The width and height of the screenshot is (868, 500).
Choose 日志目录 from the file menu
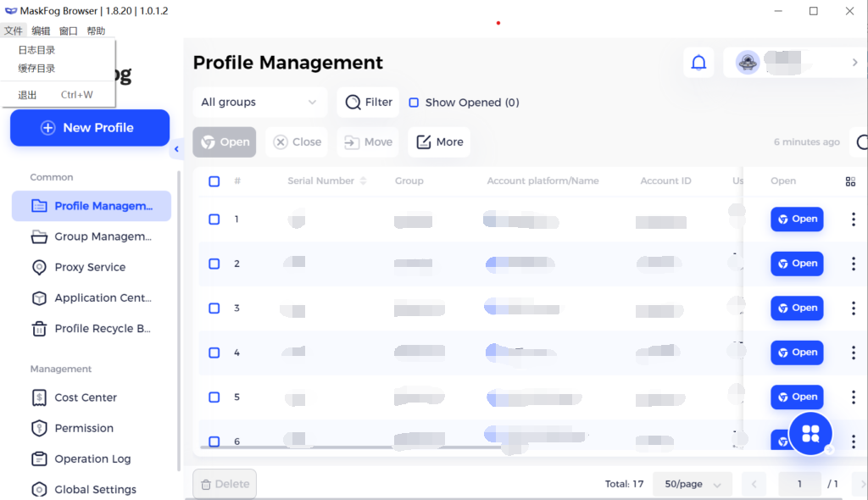pyautogui.click(x=58, y=50)
